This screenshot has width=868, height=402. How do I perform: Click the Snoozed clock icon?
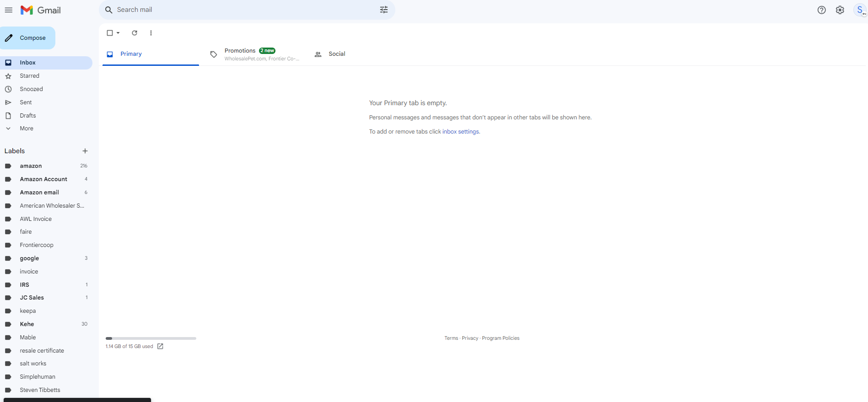pos(8,89)
